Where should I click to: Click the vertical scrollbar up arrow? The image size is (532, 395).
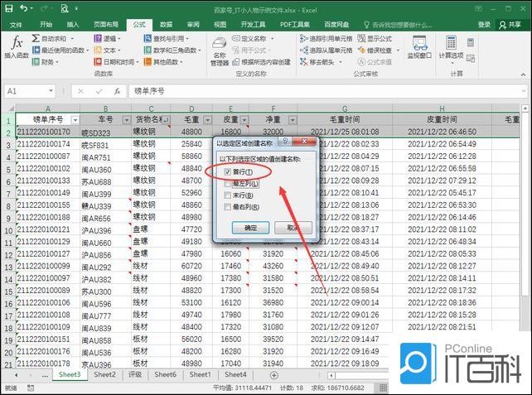pos(525,108)
